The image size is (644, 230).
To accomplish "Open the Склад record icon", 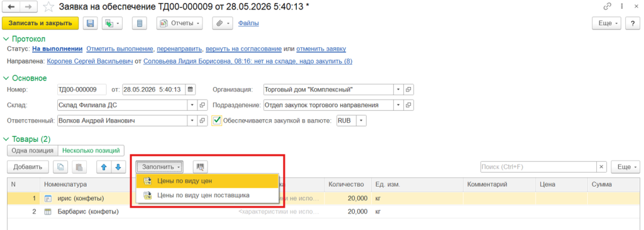I will tap(203, 105).
